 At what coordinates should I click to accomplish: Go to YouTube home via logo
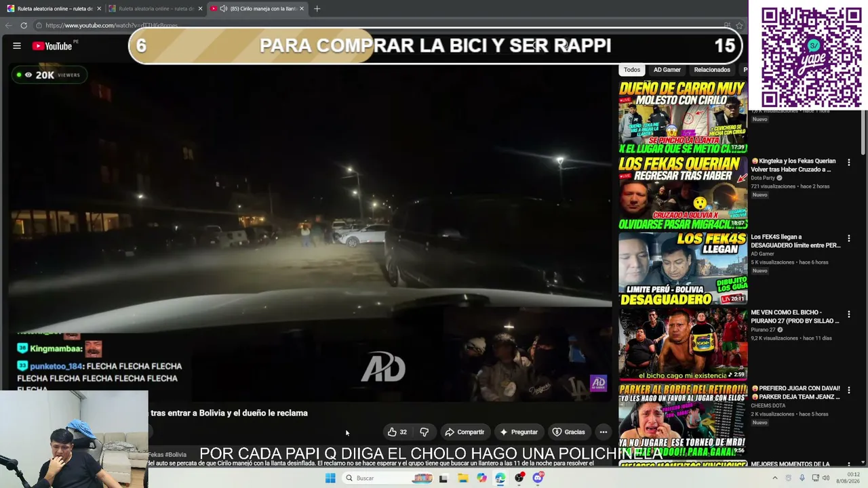point(52,46)
